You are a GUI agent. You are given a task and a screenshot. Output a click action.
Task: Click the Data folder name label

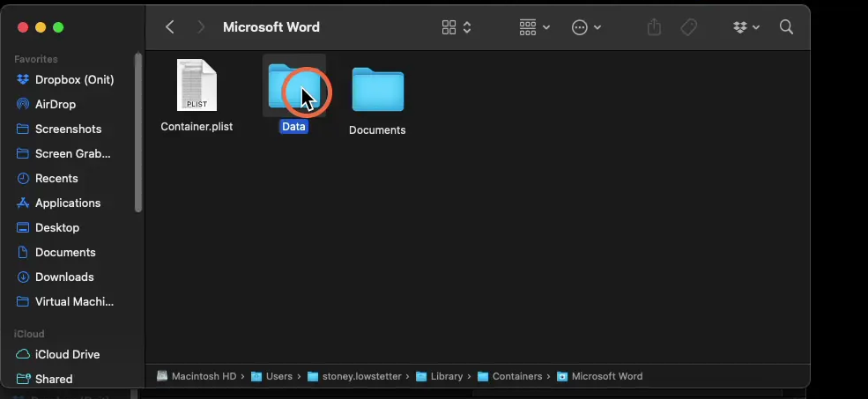click(294, 127)
